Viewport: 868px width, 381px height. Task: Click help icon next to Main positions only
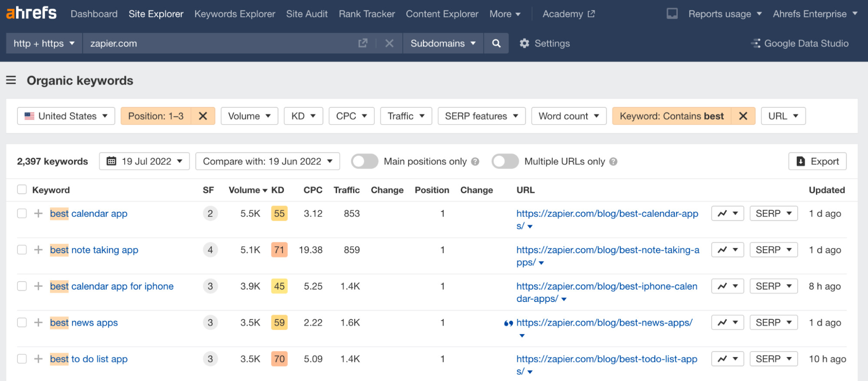point(475,162)
